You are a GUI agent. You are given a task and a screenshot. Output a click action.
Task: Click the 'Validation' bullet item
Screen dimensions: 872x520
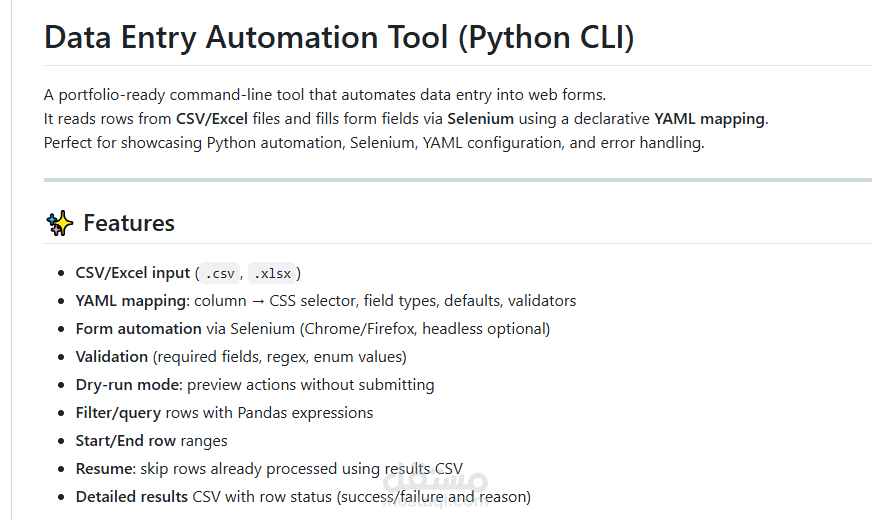241,356
